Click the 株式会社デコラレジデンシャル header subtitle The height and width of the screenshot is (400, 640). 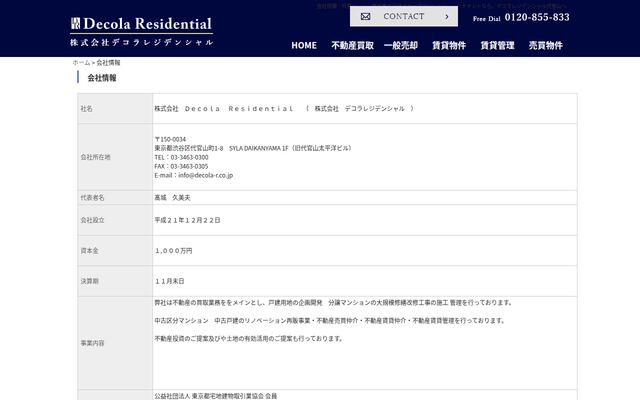(141, 42)
